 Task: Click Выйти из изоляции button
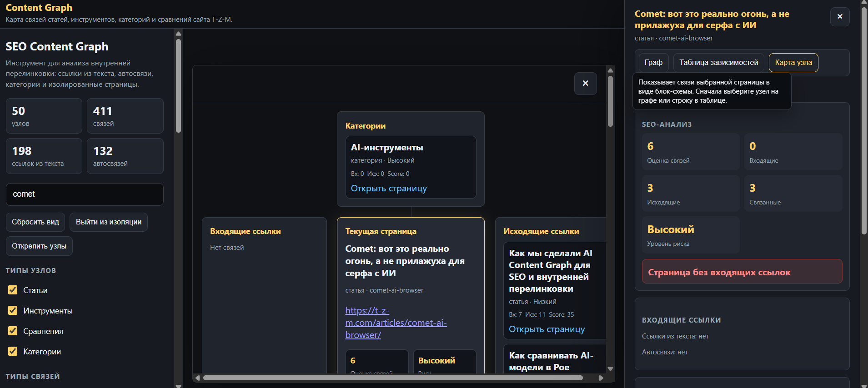pyautogui.click(x=109, y=222)
